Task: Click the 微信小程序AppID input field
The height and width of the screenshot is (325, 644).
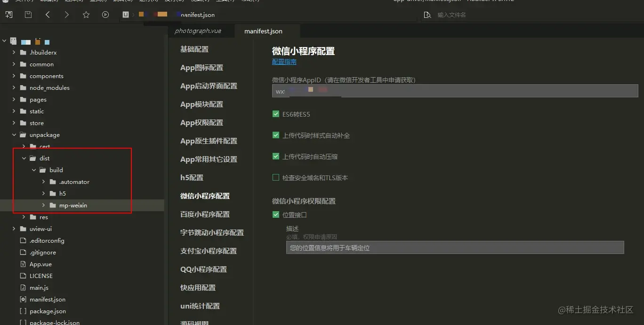Action: tap(455, 91)
